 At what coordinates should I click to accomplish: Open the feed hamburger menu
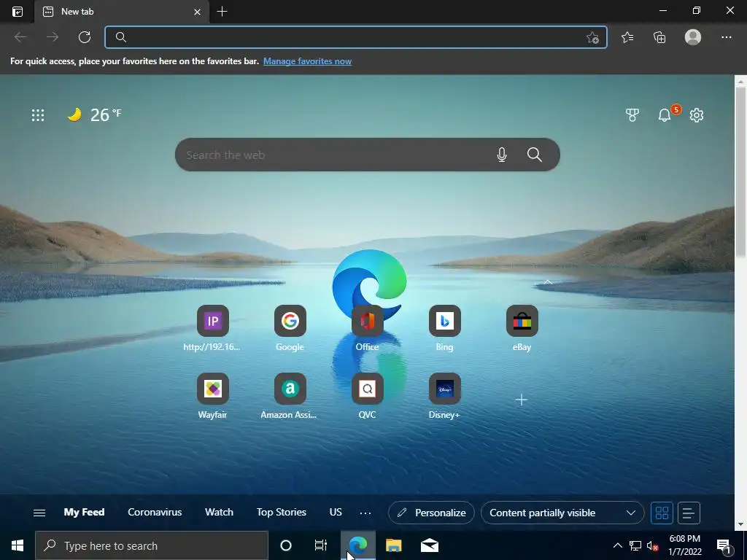click(39, 513)
